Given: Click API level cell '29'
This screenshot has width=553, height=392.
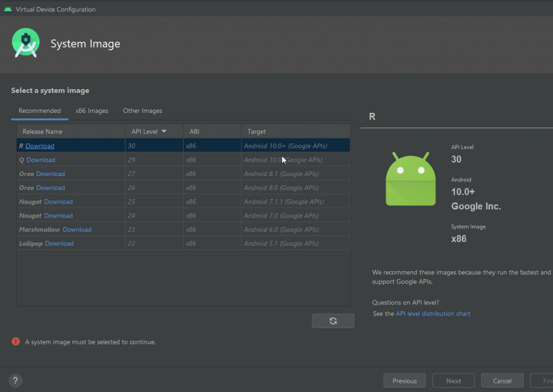Looking at the screenshot, I should pos(154,160).
